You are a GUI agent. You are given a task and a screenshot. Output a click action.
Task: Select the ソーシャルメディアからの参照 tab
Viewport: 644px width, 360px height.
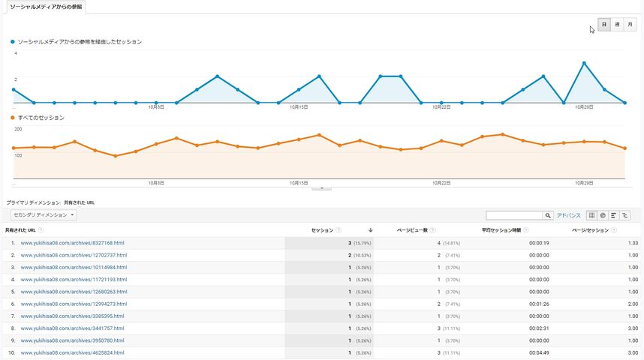pyautogui.click(x=46, y=7)
